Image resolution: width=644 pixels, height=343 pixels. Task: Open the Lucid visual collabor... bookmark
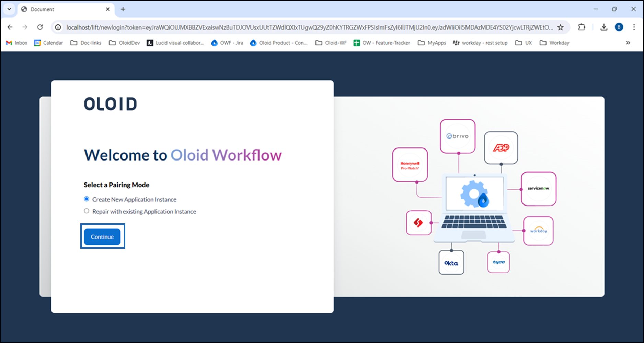(175, 43)
